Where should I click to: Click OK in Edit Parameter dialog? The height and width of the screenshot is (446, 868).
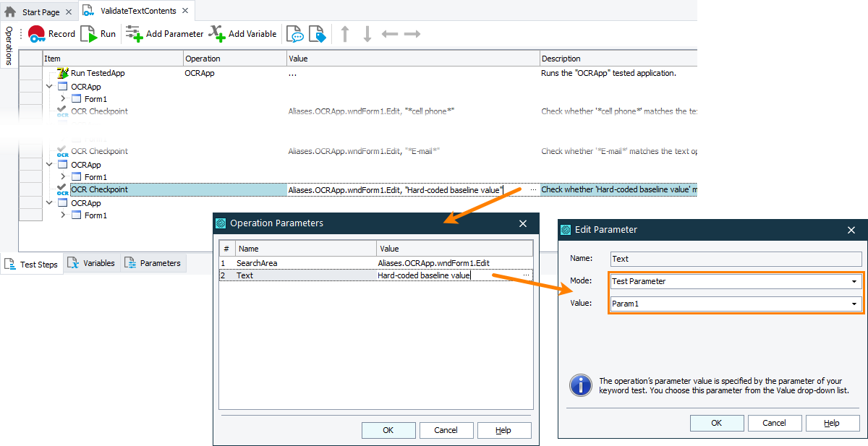[x=717, y=423]
